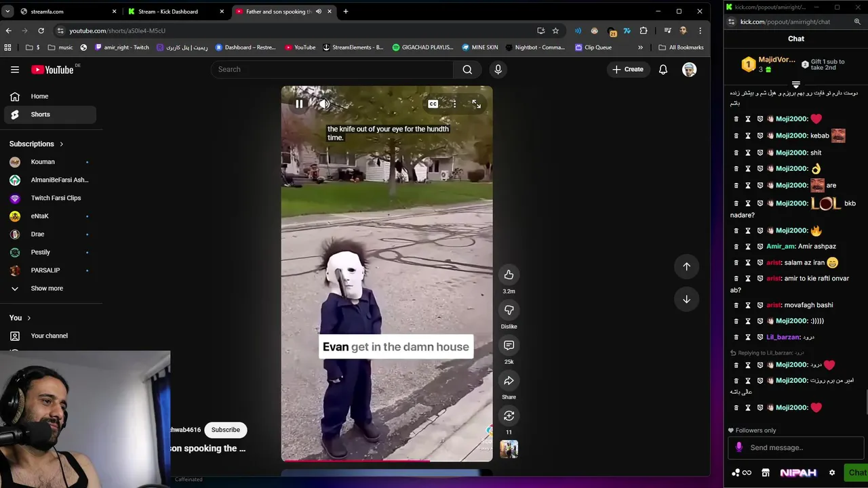Enter fullscreen on the Short
This screenshot has width=868, height=488.
pos(476,104)
